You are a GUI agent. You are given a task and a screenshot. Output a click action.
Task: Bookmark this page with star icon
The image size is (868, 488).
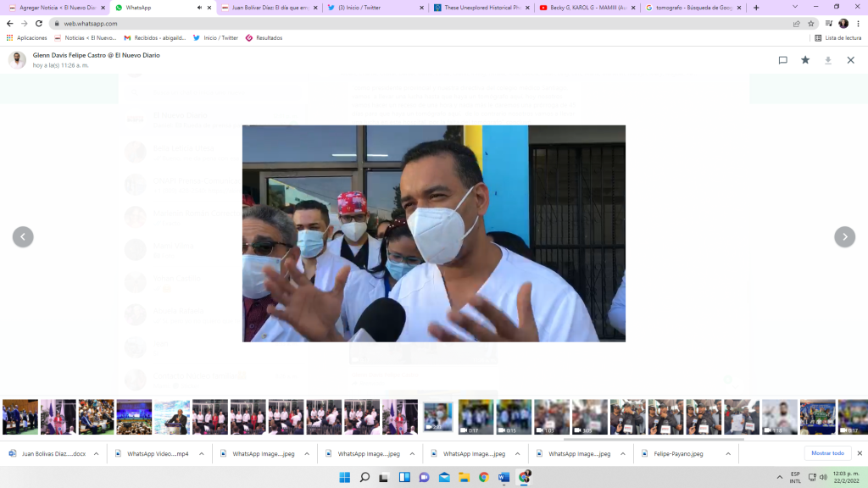pyautogui.click(x=811, y=24)
